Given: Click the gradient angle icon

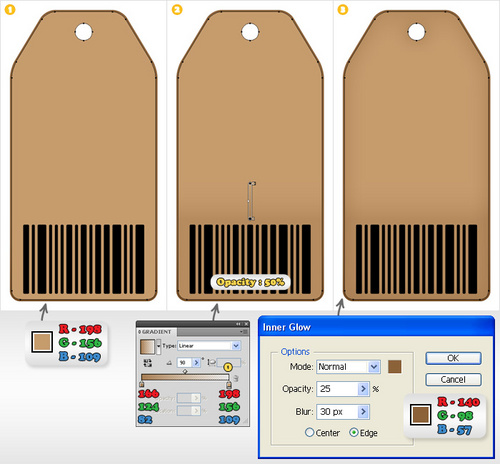Looking at the screenshot, I should (169, 363).
